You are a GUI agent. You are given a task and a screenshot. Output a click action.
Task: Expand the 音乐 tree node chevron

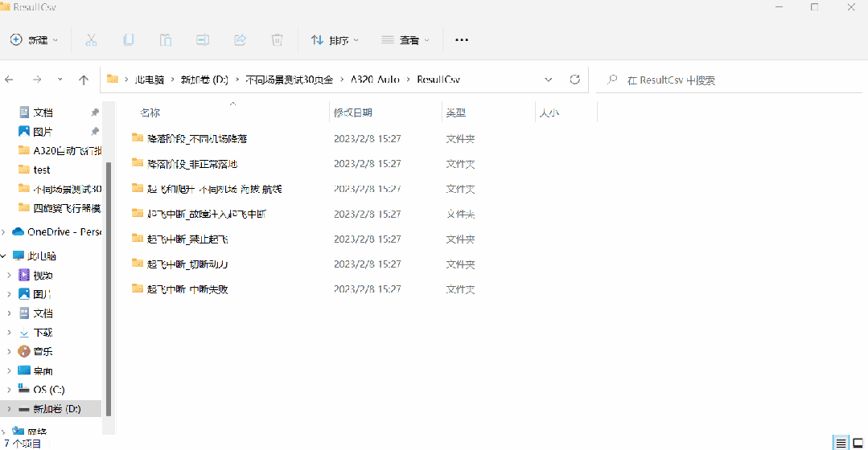pos(9,351)
